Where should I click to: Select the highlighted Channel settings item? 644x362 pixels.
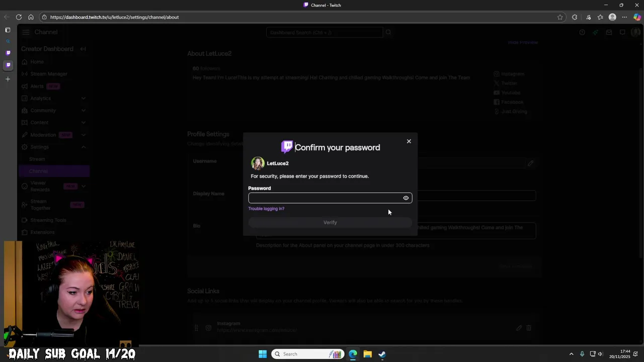click(54, 171)
